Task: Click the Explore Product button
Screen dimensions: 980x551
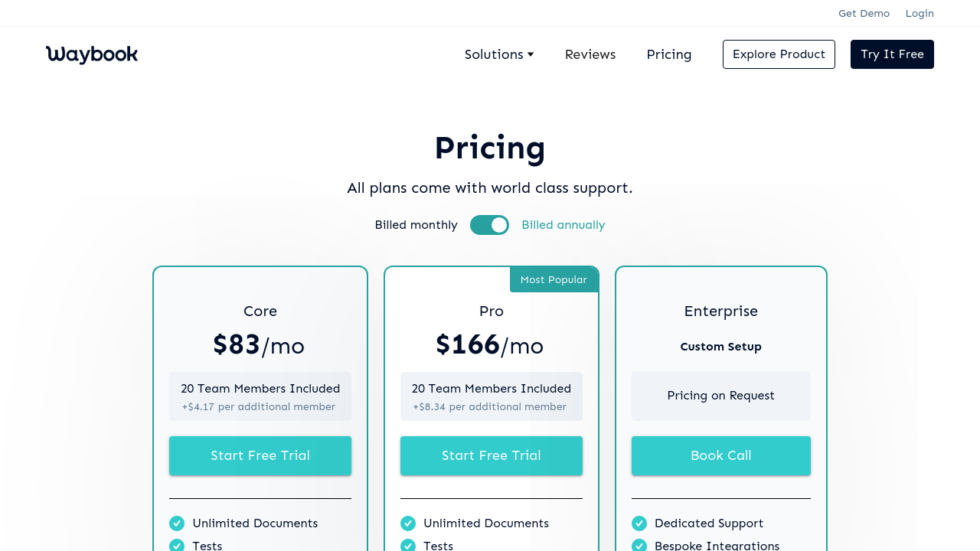Action: coord(779,54)
